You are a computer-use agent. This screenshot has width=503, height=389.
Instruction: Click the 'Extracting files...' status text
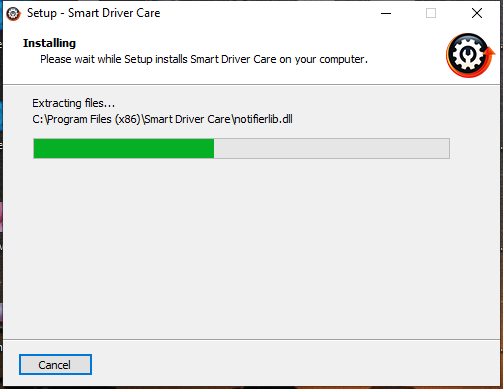(x=73, y=103)
